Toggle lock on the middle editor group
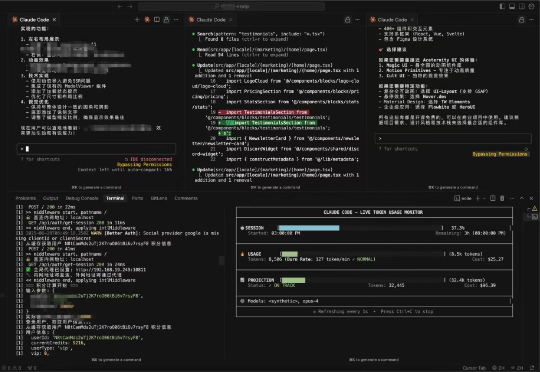Screen dimensions: 540x372 tap(347, 20)
